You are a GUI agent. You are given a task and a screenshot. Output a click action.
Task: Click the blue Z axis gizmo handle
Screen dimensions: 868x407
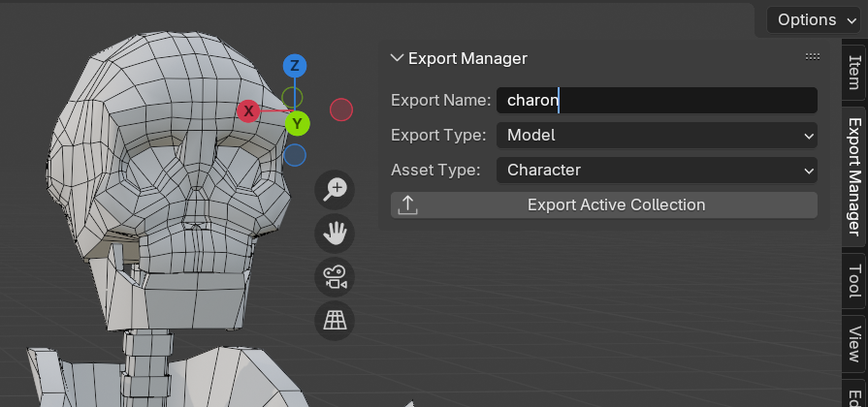[295, 66]
